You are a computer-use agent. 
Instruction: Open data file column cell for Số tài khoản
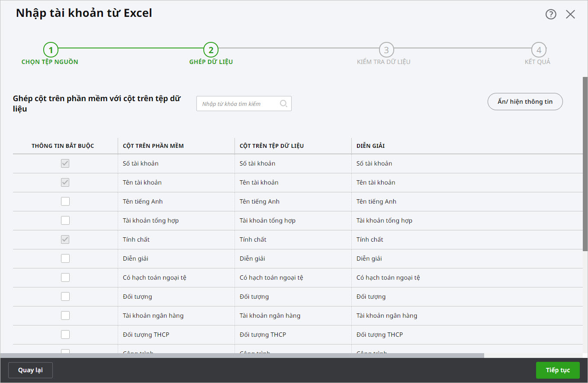tap(292, 163)
